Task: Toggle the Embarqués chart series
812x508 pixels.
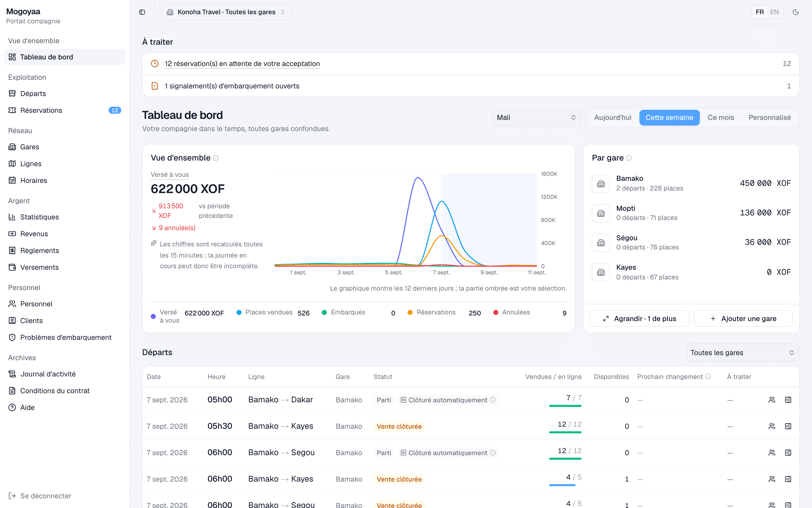Action: coord(358,312)
